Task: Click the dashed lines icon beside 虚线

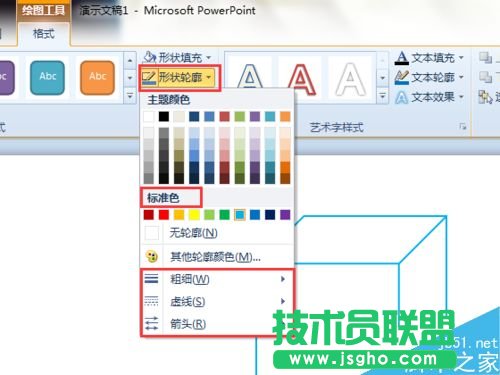Action: click(151, 301)
